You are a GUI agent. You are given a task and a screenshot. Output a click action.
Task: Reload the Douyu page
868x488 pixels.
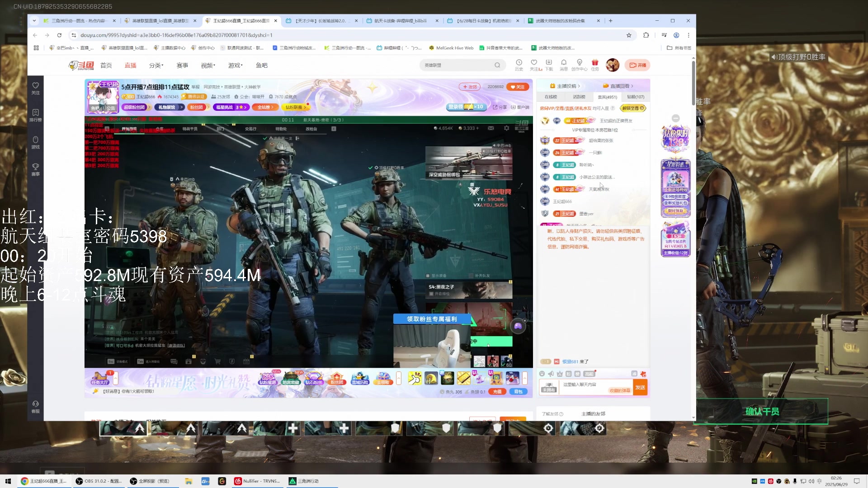pyautogui.click(x=59, y=35)
